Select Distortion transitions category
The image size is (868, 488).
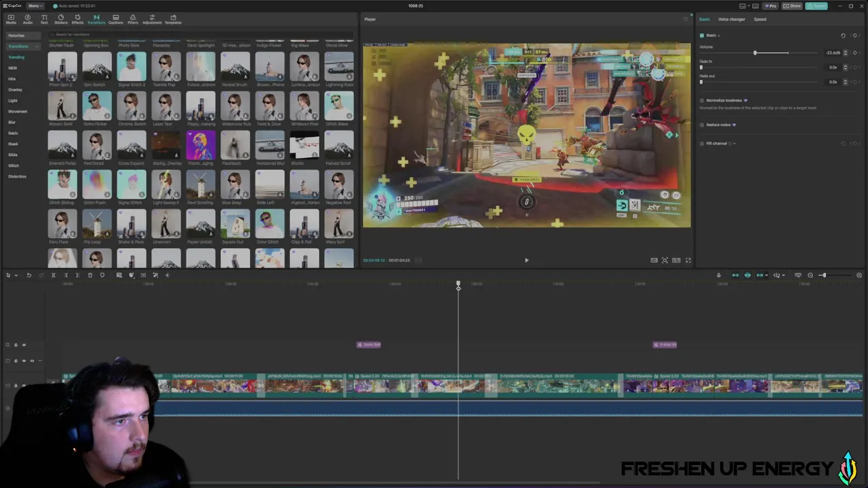coord(17,176)
